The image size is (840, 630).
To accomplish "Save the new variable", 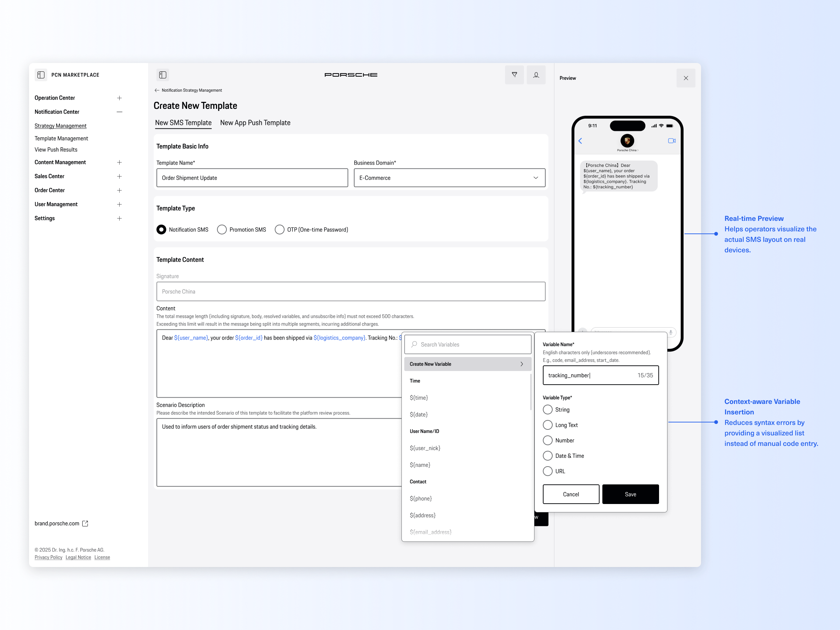I will coord(630,494).
